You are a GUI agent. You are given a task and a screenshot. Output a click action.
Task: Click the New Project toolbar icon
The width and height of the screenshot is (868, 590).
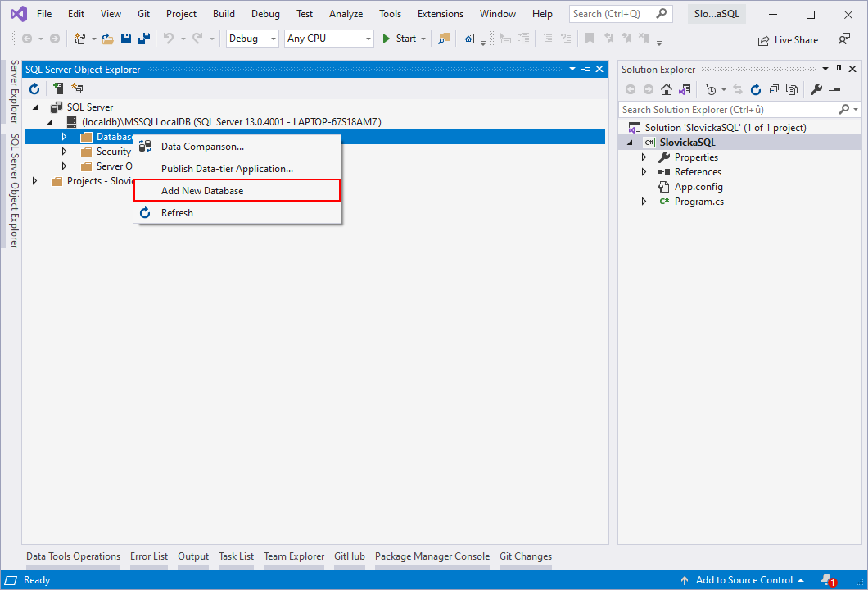click(x=80, y=39)
